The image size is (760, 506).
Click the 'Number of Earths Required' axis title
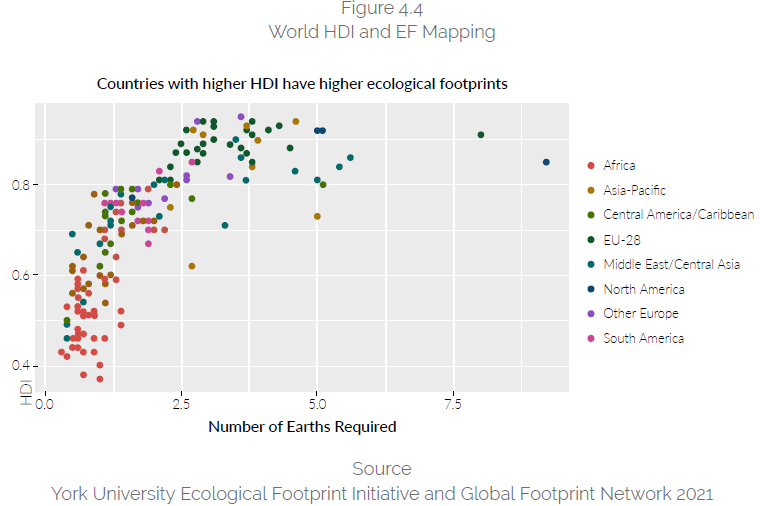(302, 427)
